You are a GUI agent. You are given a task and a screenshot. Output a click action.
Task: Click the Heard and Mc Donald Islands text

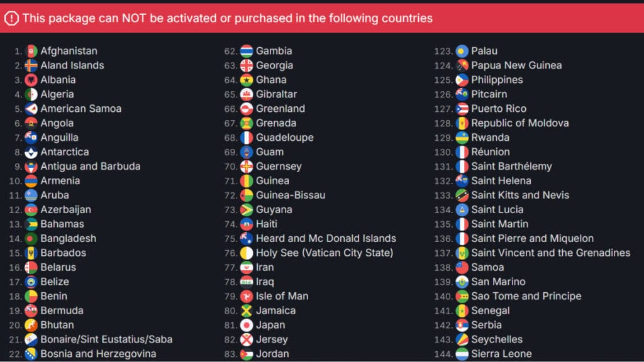327,238
